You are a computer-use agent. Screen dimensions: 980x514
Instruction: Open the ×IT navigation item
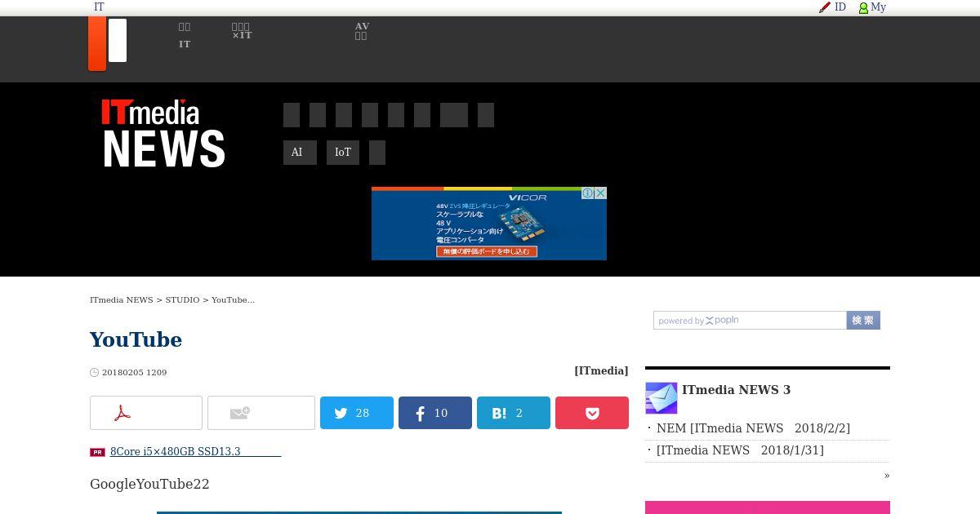pyautogui.click(x=242, y=32)
